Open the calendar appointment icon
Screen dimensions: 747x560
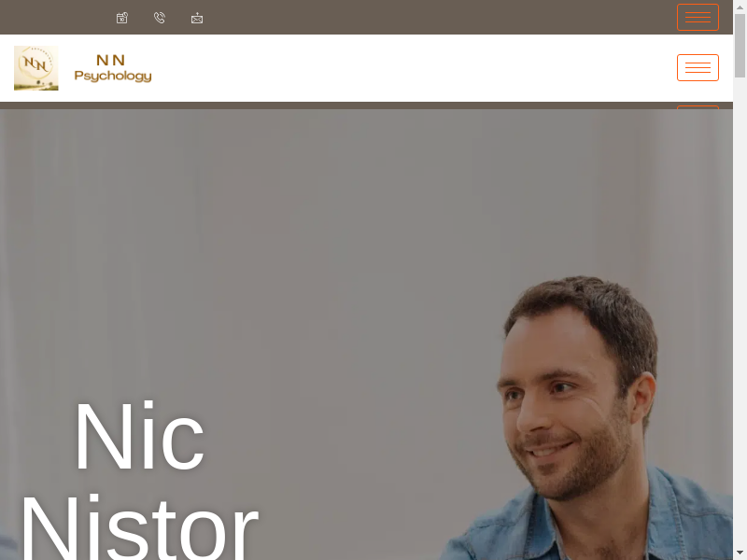pos(122,18)
